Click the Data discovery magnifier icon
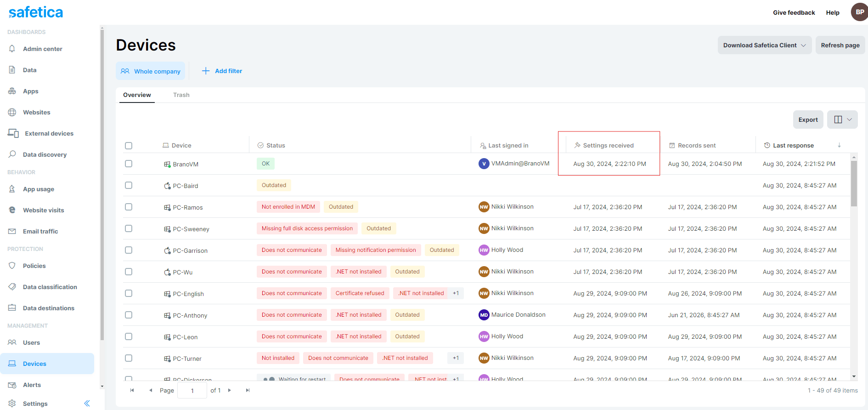This screenshot has height=410, width=868. [x=12, y=154]
